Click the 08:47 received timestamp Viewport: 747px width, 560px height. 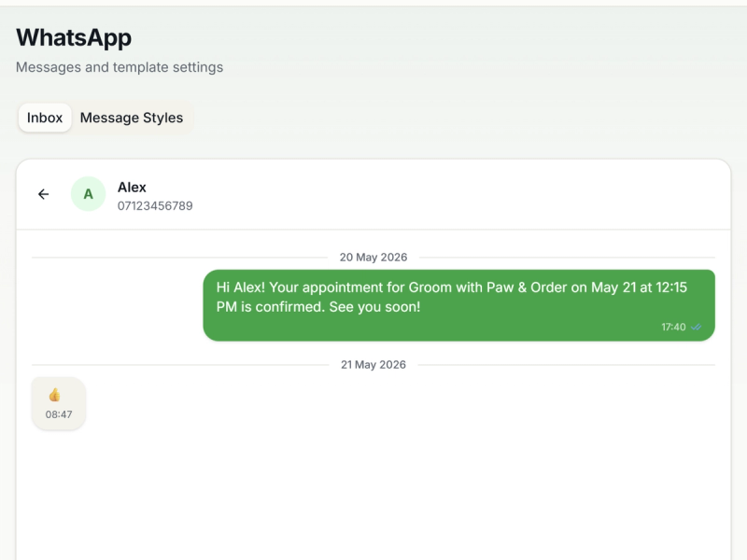[x=59, y=414]
